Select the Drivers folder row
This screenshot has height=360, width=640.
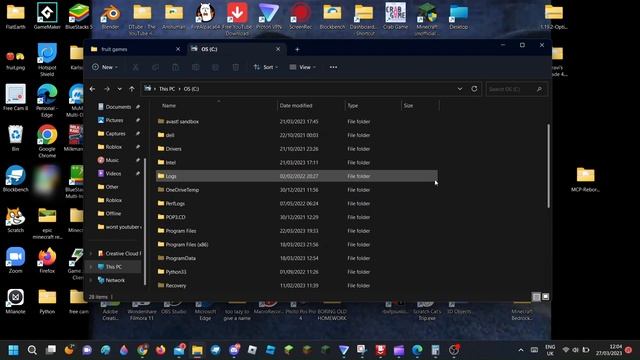(x=297, y=149)
